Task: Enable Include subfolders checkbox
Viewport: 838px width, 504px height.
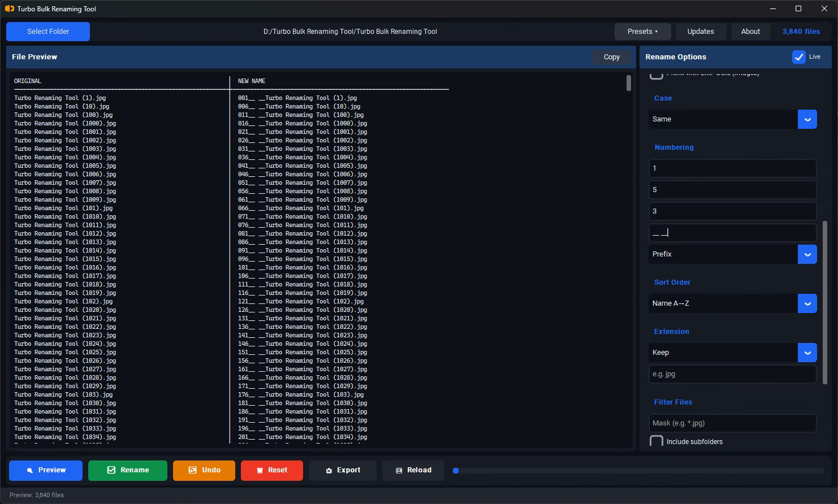Action: click(x=656, y=441)
